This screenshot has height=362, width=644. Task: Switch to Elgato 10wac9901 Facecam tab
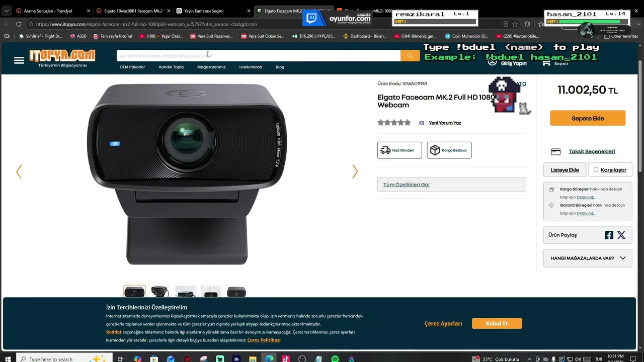click(x=133, y=11)
